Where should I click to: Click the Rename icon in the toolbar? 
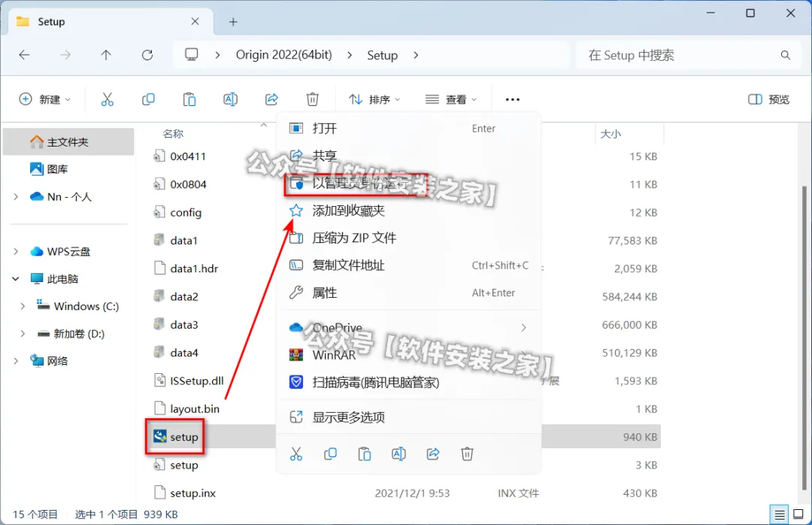pyautogui.click(x=231, y=99)
